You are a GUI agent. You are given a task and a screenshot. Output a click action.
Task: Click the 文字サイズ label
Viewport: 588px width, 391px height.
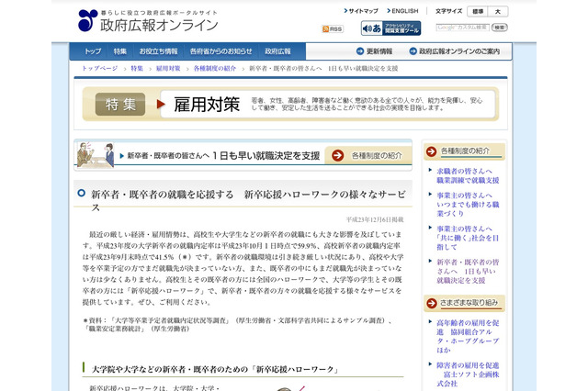(448, 11)
